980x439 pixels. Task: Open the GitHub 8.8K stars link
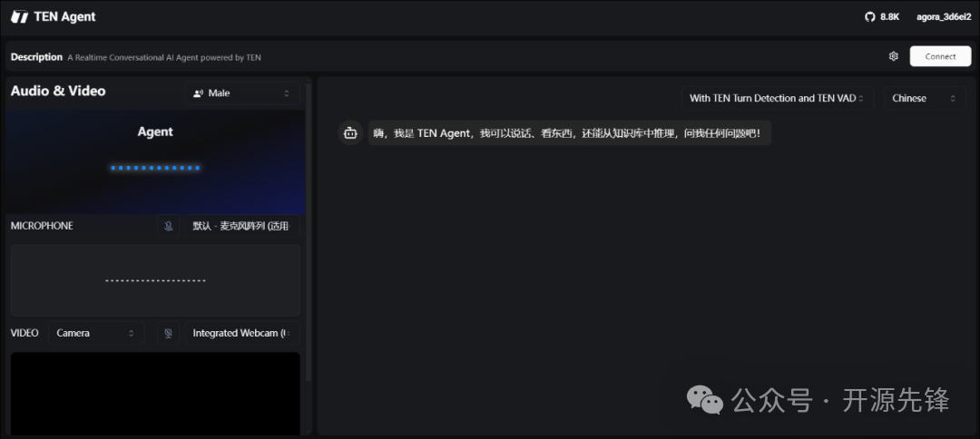[x=882, y=17]
